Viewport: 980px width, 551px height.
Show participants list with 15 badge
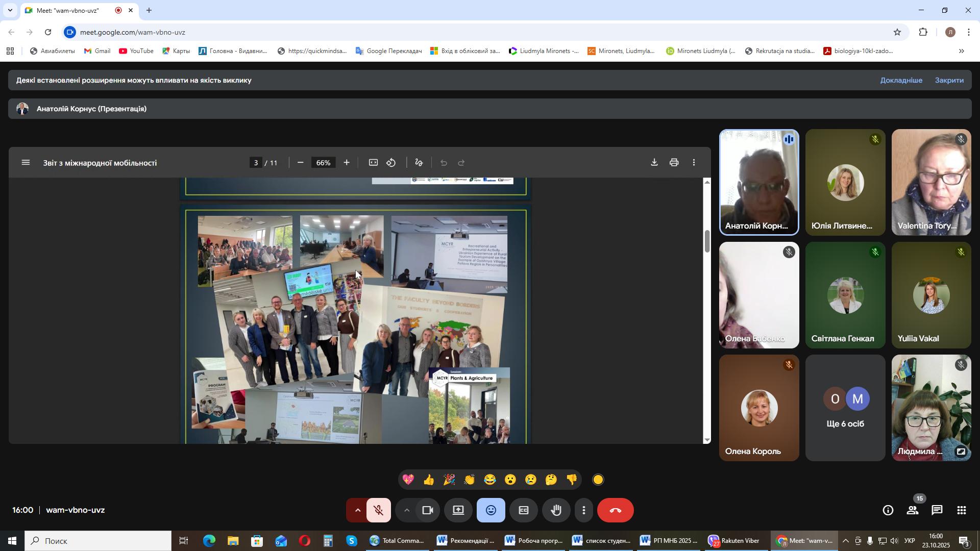[x=913, y=511]
